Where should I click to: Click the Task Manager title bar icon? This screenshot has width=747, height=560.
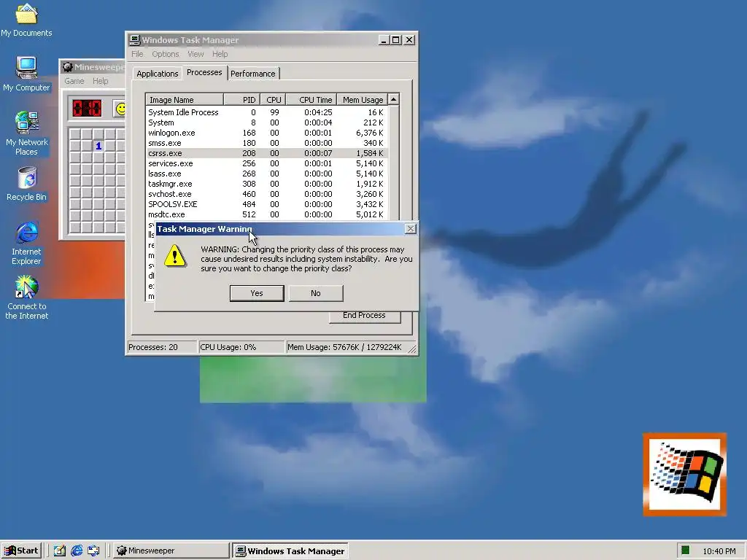pyautogui.click(x=135, y=40)
